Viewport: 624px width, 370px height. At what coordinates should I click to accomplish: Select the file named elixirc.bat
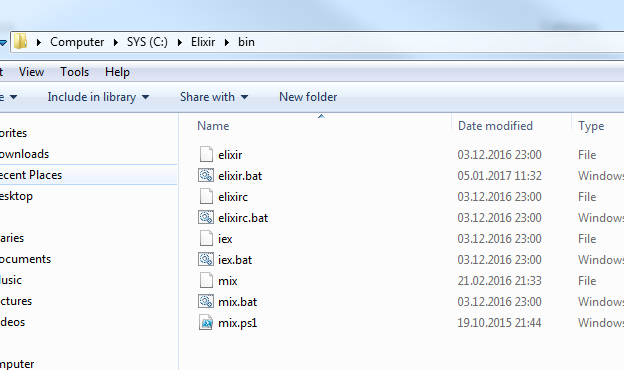point(243,218)
